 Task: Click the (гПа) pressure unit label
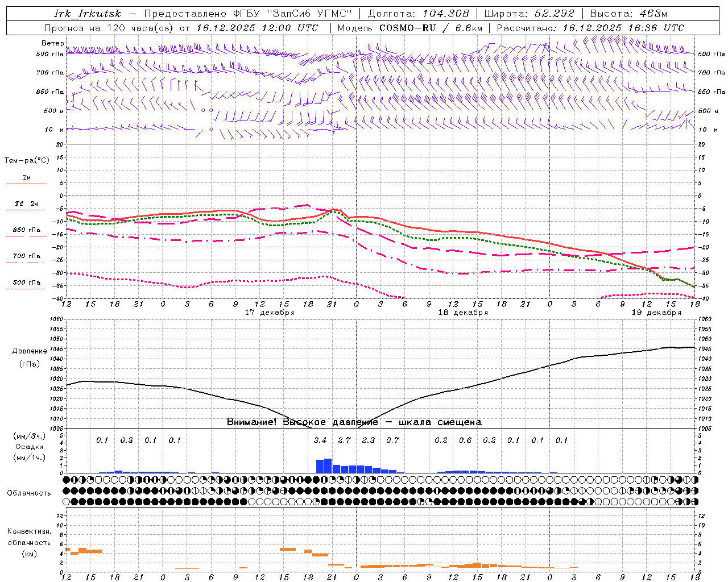coord(30,364)
